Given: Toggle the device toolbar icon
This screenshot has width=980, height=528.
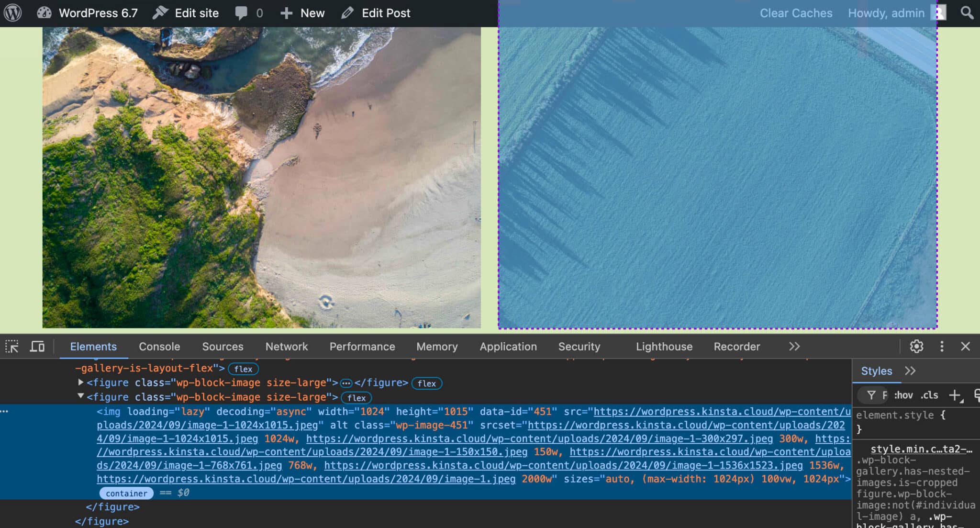Looking at the screenshot, I should 37,346.
